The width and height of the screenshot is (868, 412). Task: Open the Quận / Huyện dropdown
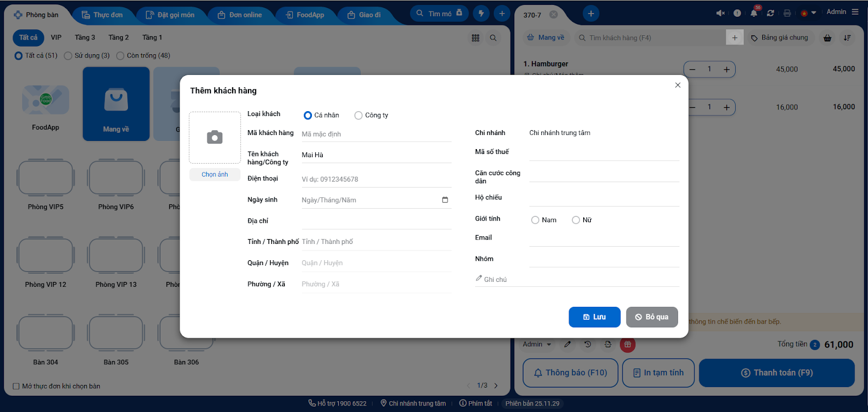click(376, 263)
